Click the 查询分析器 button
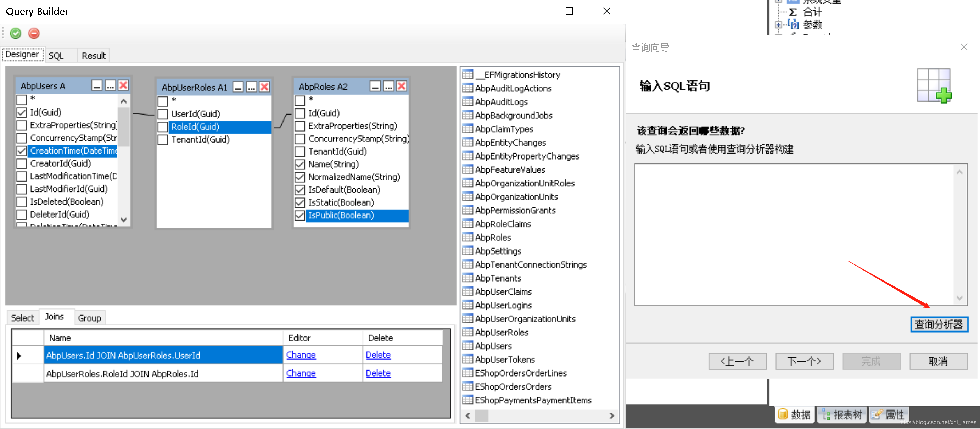Screen dimensions: 980x429 point(939,324)
